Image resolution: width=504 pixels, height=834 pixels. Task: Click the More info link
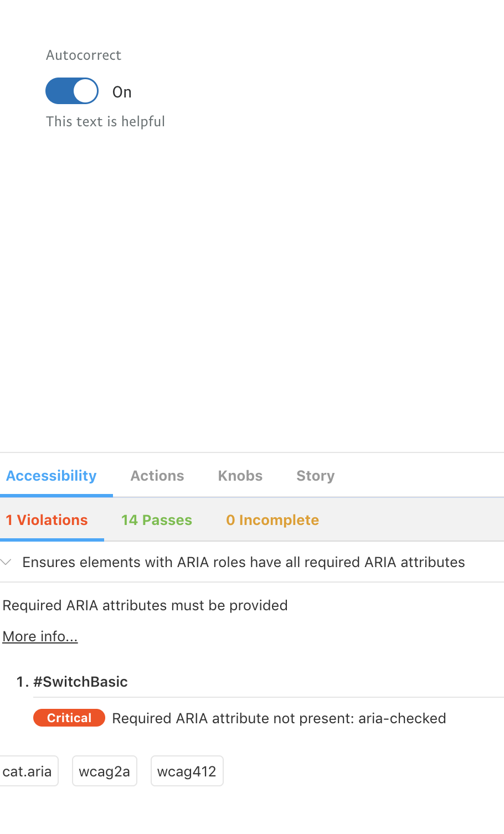40,636
